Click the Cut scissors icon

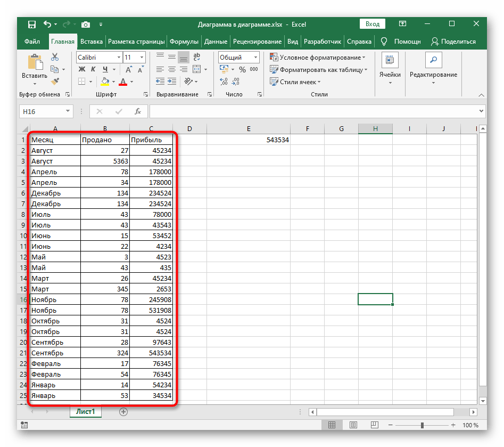[x=55, y=58]
